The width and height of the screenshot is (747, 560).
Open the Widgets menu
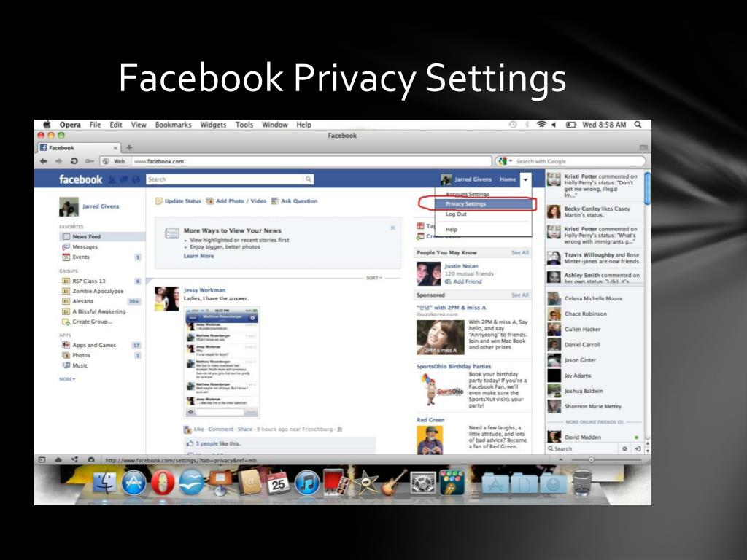pyautogui.click(x=213, y=124)
